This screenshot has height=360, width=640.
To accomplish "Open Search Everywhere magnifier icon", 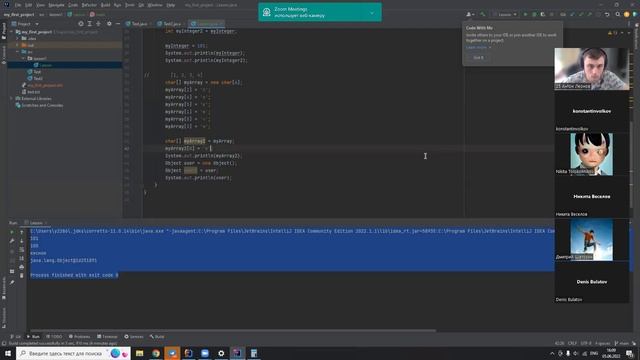I will [x=618, y=14].
